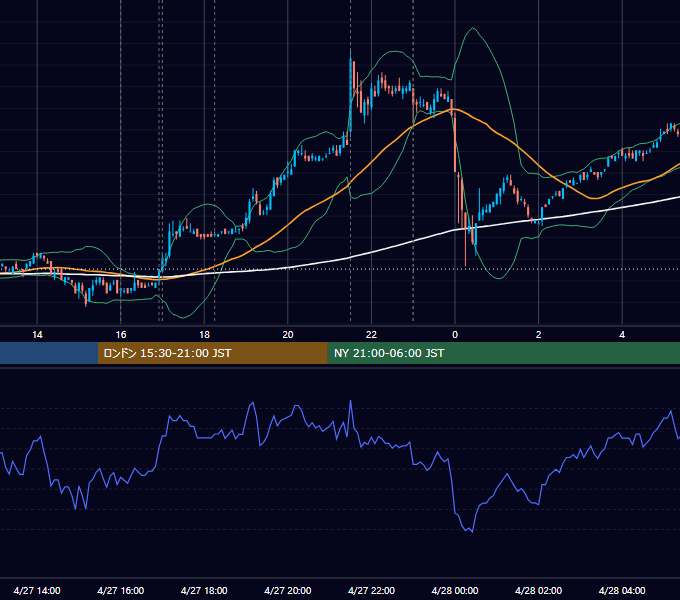Image resolution: width=680 pixels, height=600 pixels.
Task: Click the 4 hour label on price chart axis
Action: click(622, 335)
